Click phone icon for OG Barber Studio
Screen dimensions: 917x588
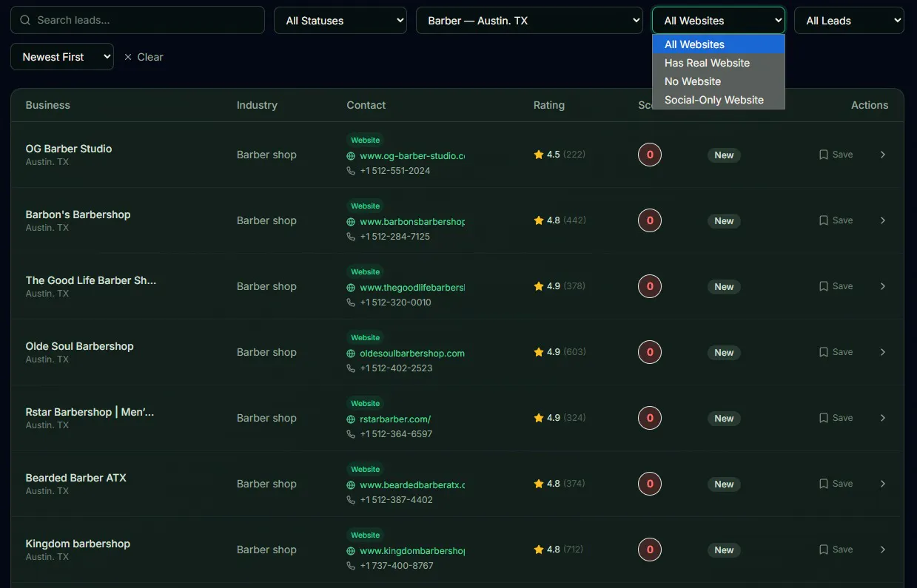(351, 171)
